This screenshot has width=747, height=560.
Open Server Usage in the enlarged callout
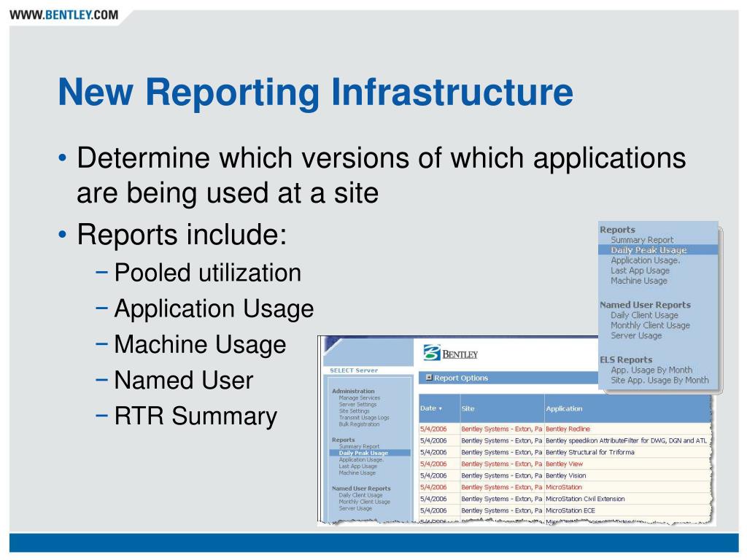point(636,335)
